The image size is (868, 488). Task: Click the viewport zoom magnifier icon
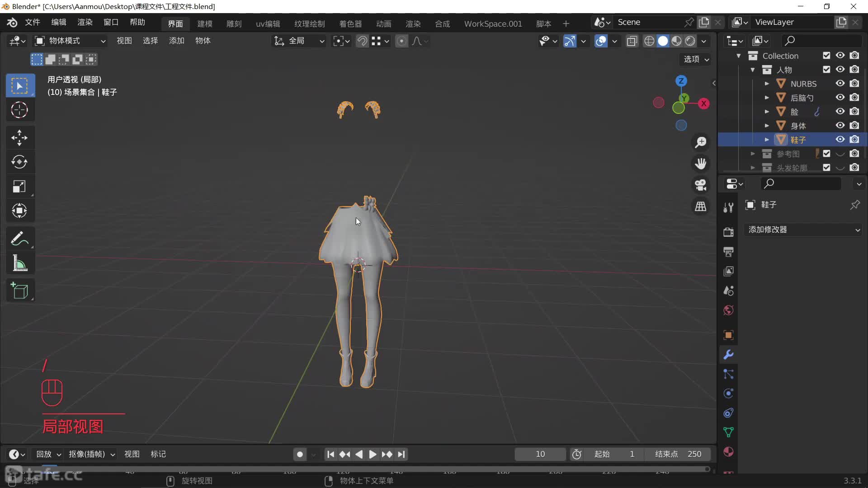[x=701, y=142]
